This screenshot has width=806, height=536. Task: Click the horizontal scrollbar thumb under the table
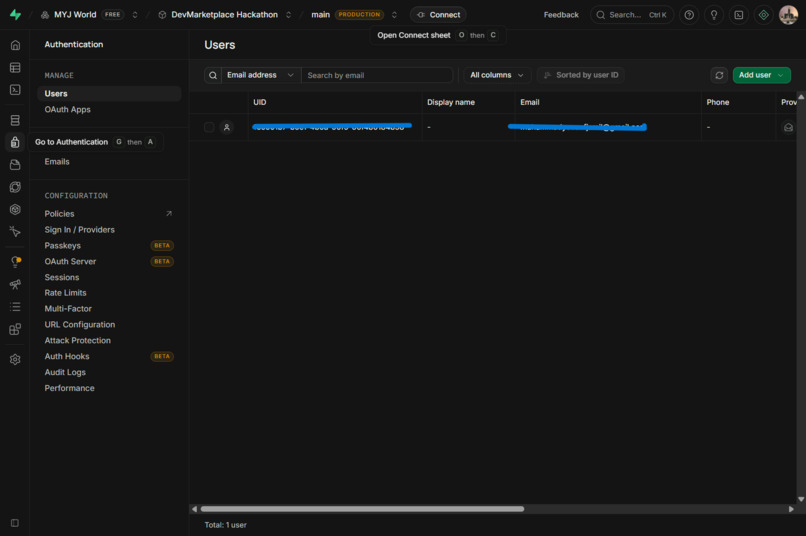[362, 509]
